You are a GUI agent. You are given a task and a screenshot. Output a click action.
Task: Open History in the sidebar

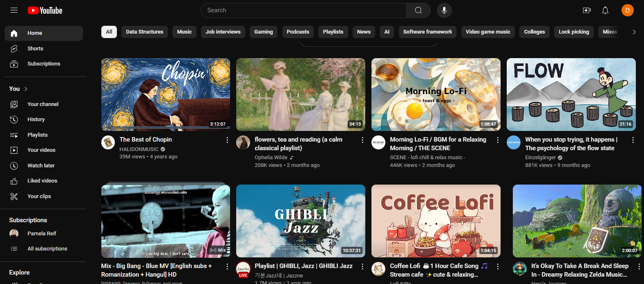pos(44,119)
